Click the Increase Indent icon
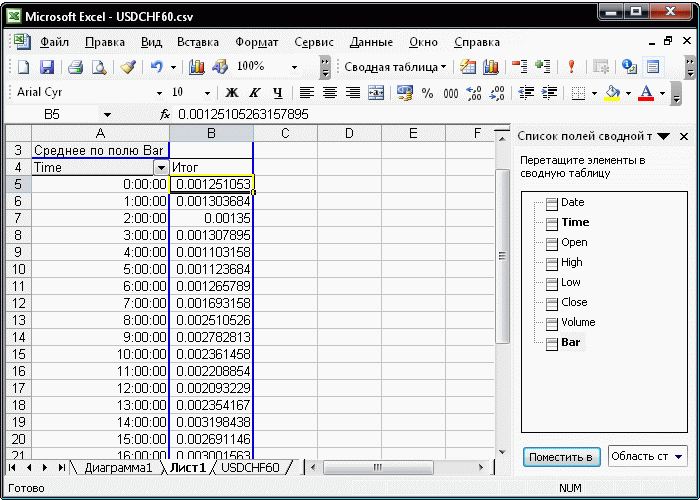This screenshot has height=500, width=700. coord(549,93)
